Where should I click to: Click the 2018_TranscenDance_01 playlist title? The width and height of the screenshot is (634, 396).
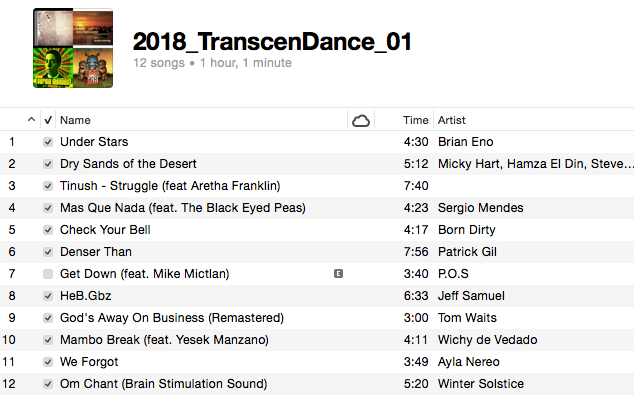(272, 42)
